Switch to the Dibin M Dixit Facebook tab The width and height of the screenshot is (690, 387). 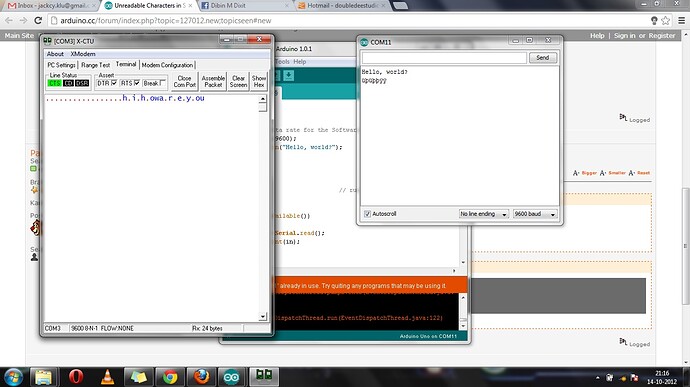[x=244, y=6]
